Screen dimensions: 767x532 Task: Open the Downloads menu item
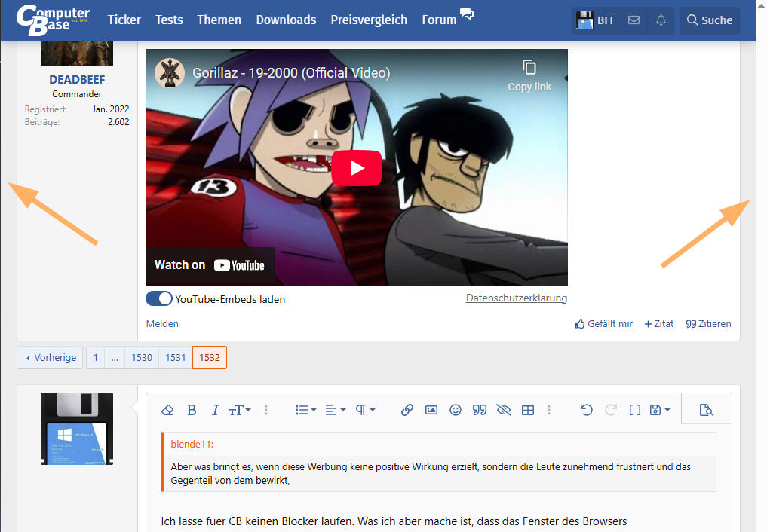(x=286, y=20)
